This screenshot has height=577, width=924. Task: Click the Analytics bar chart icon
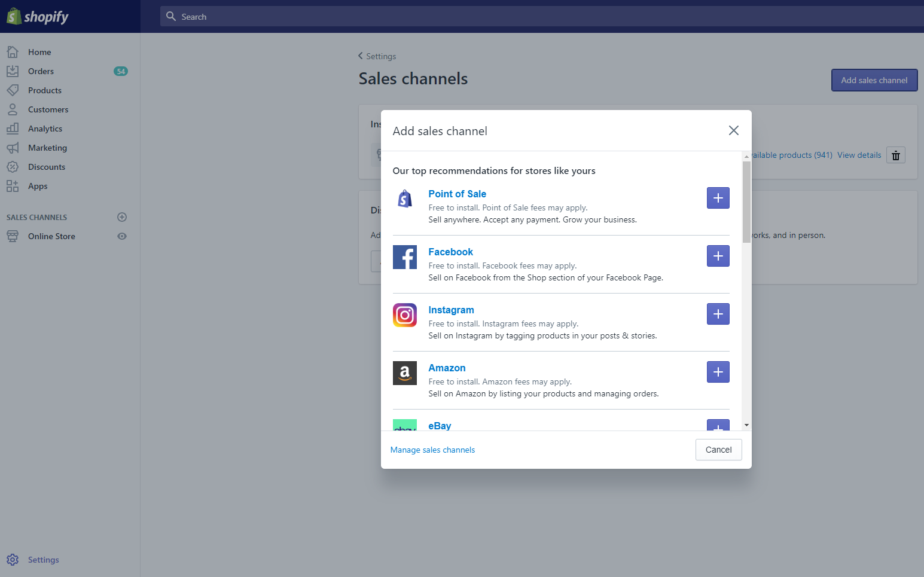pyautogui.click(x=13, y=129)
